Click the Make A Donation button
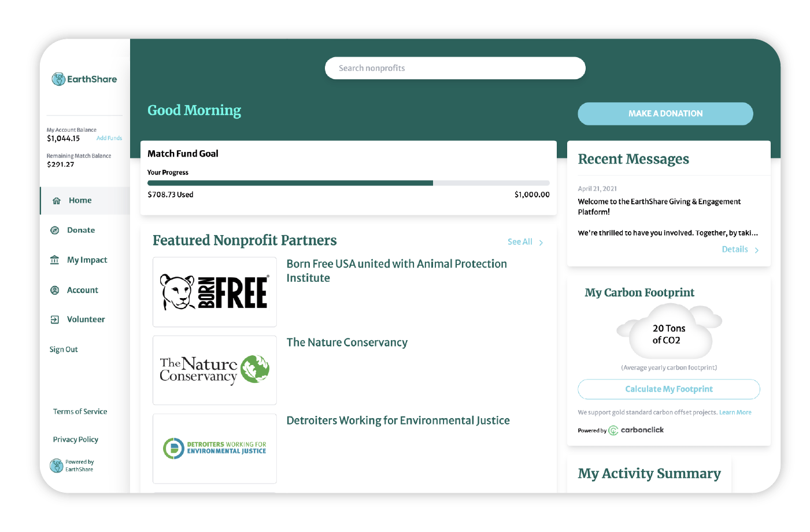Screen dimensions: 810x532 pyautogui.click(x=665, y=114)
